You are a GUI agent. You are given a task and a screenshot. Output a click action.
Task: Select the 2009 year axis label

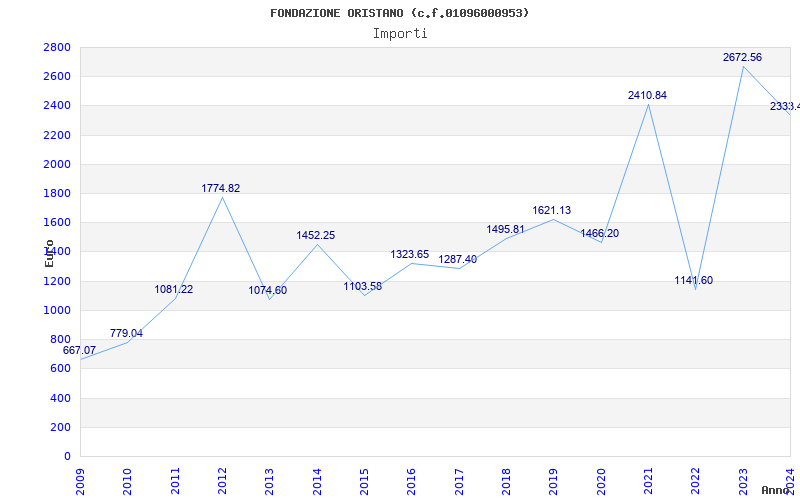[x=81, y=481]
